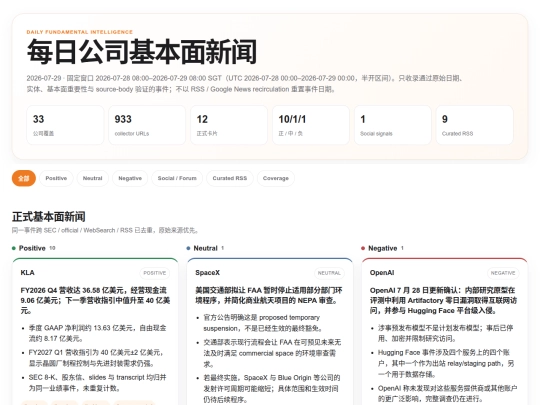The width and height of the screenshot is (540, 405).
Task: Click the 12 正式卡片 stat card
Action: point(229,125)
